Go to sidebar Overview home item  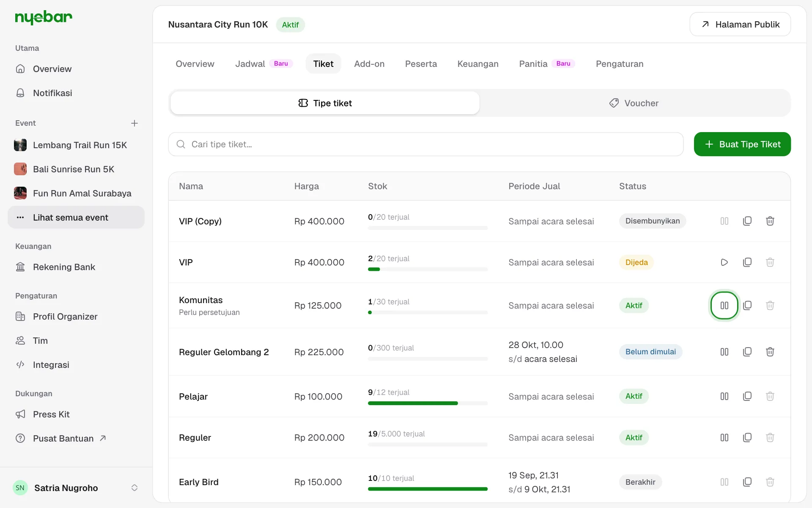click(x=76, y=69)
